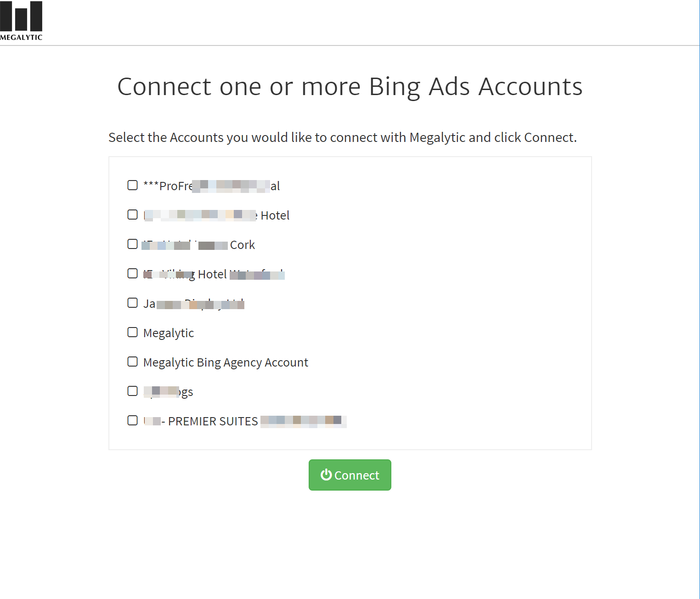The image size is (700, 599).
Task: Check the ***ProFre account checkbox
Action: click(x=133, y=185)
